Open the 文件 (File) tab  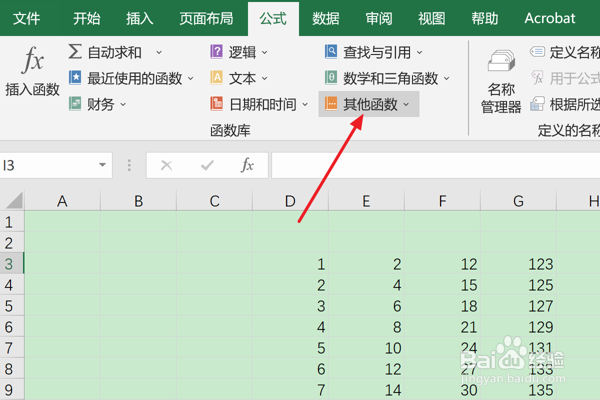pyautogui.click(x=26, y=18)
